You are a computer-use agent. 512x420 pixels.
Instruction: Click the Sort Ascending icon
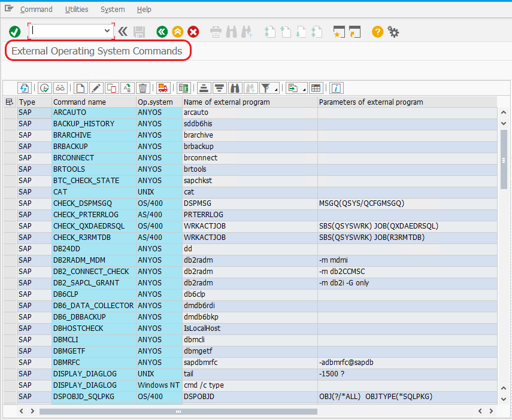tap(204, 88)
